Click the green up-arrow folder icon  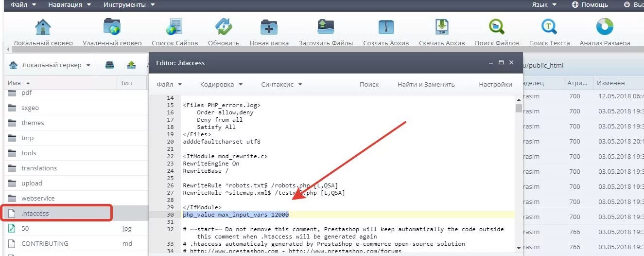pos(131,65)
